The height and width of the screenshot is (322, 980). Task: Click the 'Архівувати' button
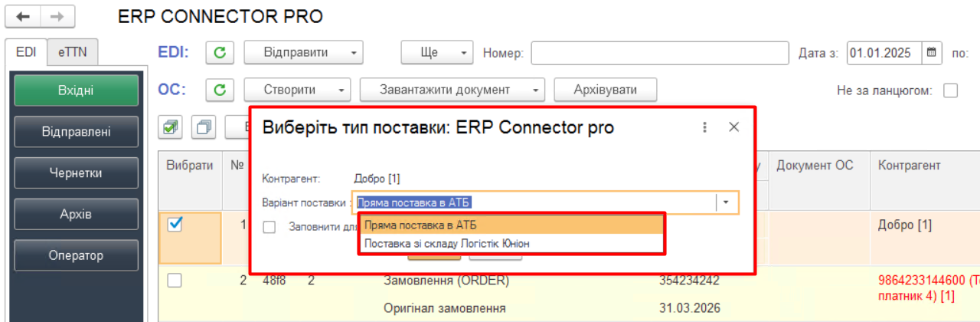[606, 90]
